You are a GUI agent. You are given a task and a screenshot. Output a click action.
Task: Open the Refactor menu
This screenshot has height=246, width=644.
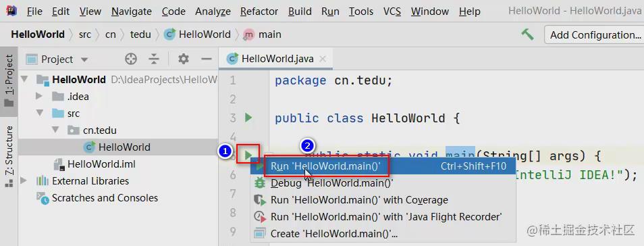pyautogui.click(x=259, y=11)
